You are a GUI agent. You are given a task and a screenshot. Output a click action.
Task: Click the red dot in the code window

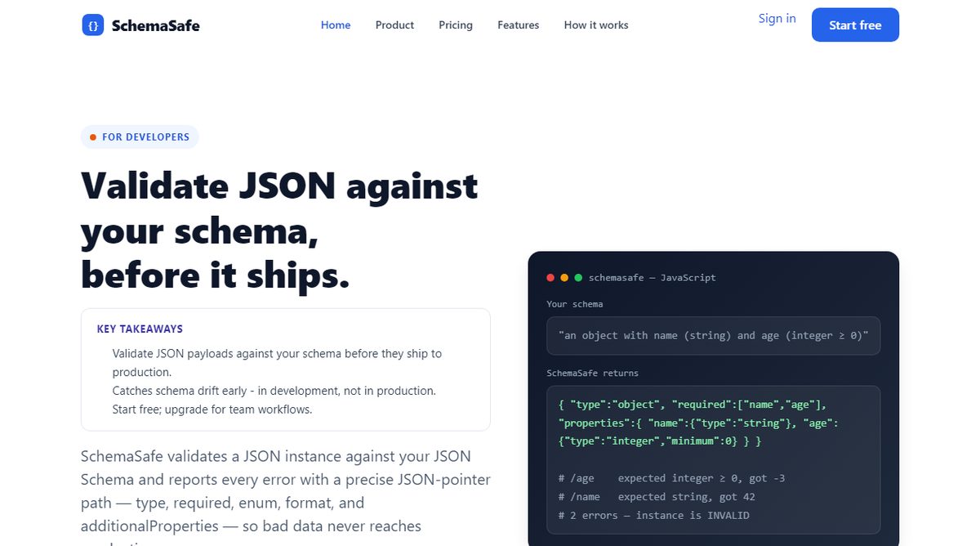point(550,278)
